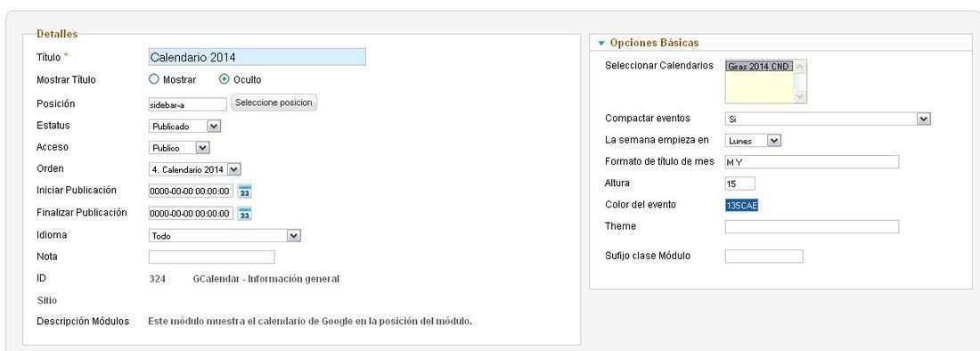Open the Estatus dropdown
The image size is (980, 351).
tap(185, 127)
